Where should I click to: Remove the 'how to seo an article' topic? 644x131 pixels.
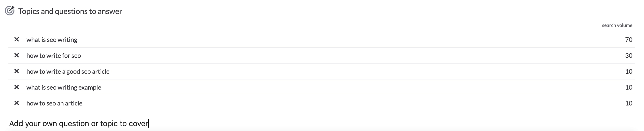click(17, 103)
